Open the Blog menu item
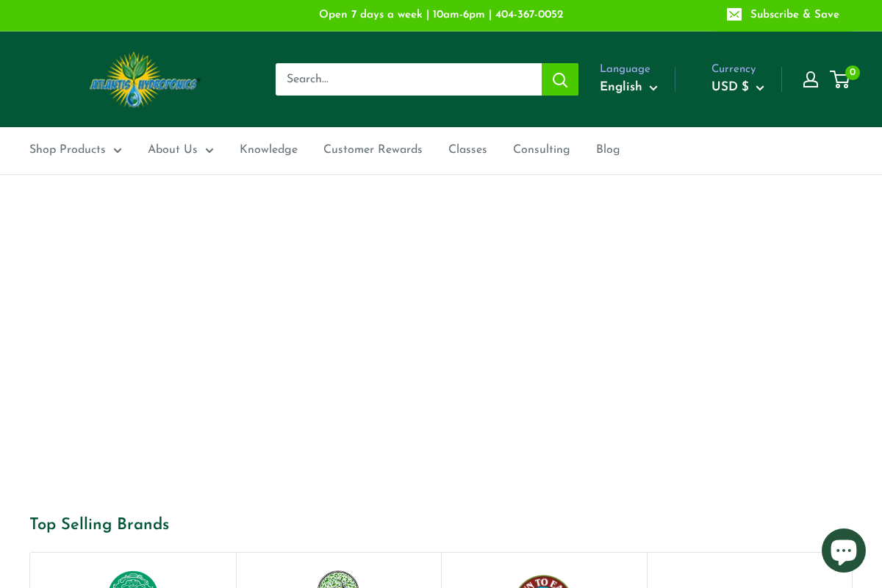Image resolution: width=882 pixels, height=588 pixels. (608, 150)
